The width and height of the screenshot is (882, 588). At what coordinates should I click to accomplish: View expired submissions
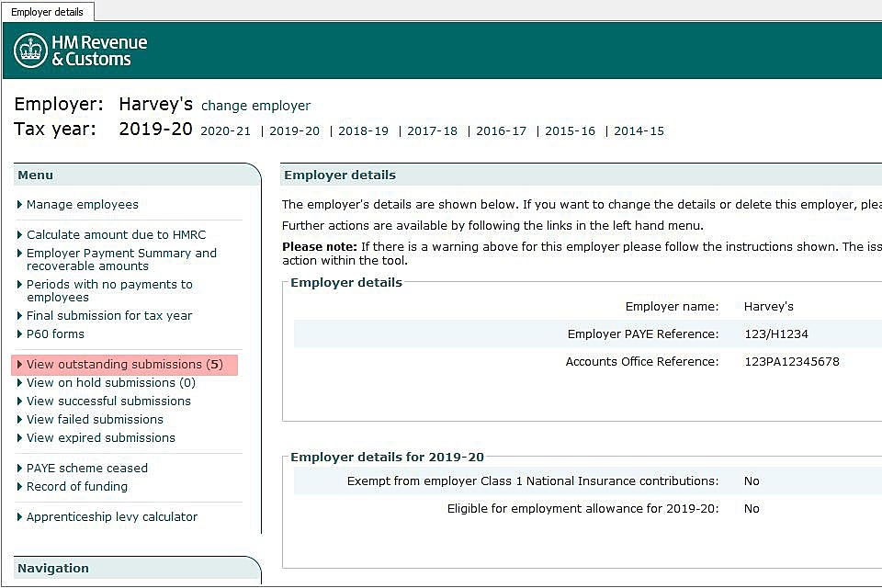coord(100,438)
